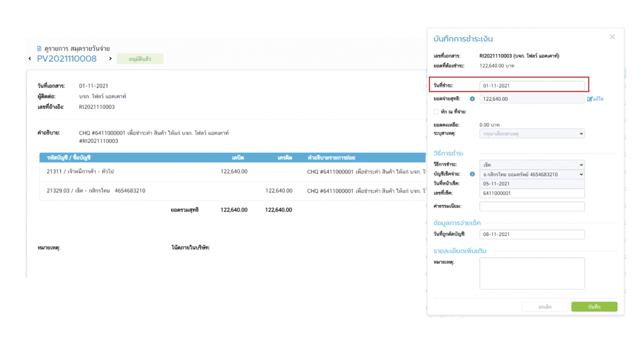Open the บัญชีเช็คจ่าย bank account dropdown
Image resolution: width=644 pixels, height=341 pixels.
531,174
